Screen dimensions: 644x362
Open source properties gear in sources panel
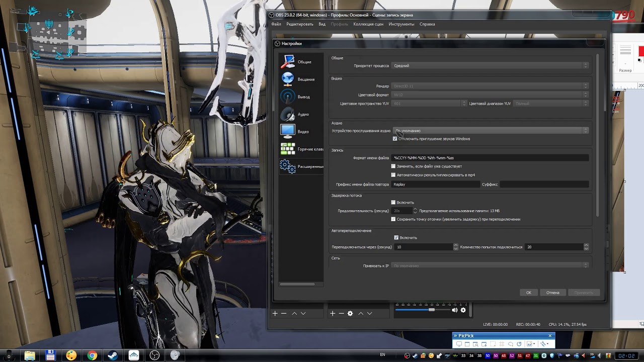pyautogui.click(x=350, y=313)
